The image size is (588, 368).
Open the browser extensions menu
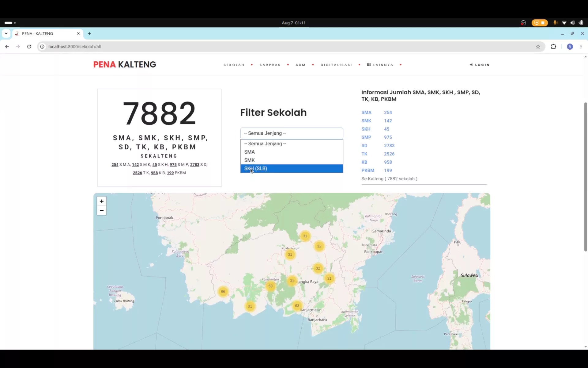[x=553, y=47]
